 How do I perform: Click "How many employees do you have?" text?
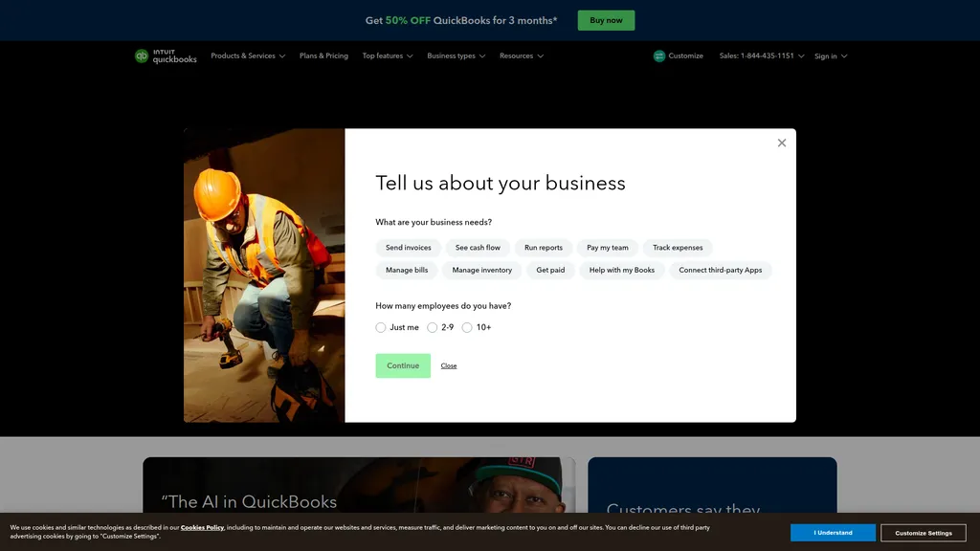click(x=443, y=306)
